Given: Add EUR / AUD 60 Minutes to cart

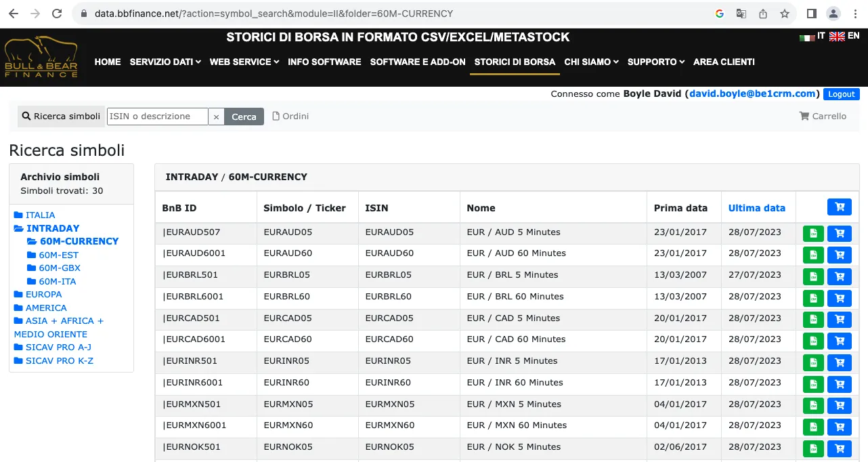Looking at the screenshot, I should click(840, 255).
